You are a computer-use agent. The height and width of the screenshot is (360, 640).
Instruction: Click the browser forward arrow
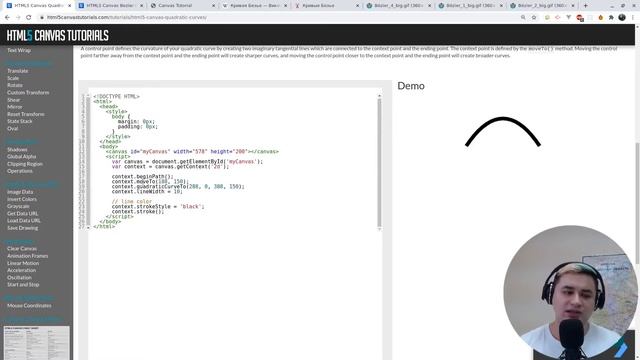coord(18,18)
